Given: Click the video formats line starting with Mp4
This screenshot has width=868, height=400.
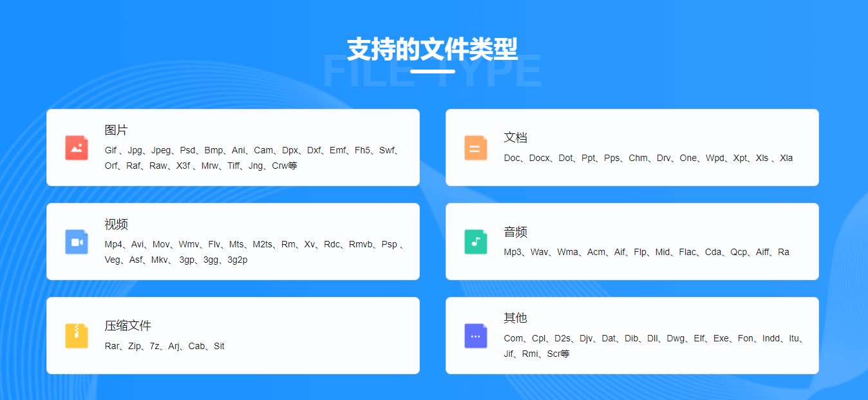Looking at the screenshot, I should 254,244.
